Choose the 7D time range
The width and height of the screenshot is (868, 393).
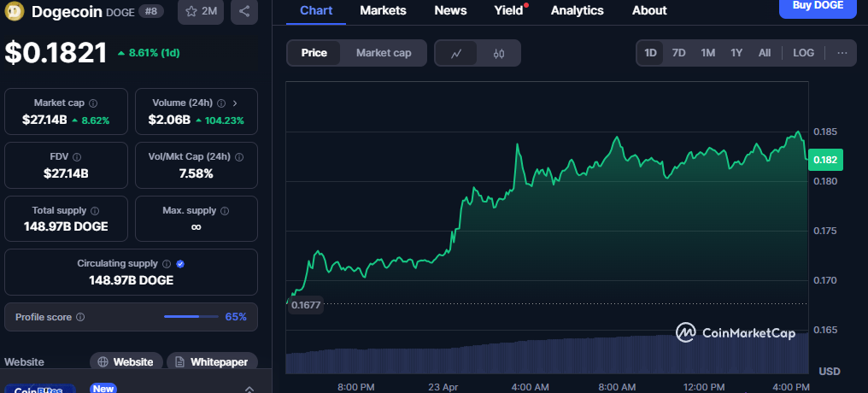[x=678, y=53]
